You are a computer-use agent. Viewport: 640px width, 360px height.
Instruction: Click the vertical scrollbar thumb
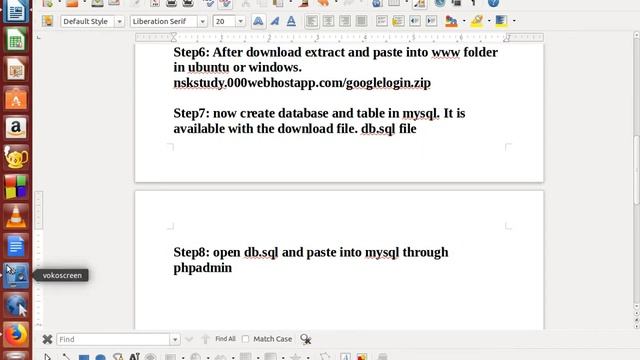(x=637, y=170)
